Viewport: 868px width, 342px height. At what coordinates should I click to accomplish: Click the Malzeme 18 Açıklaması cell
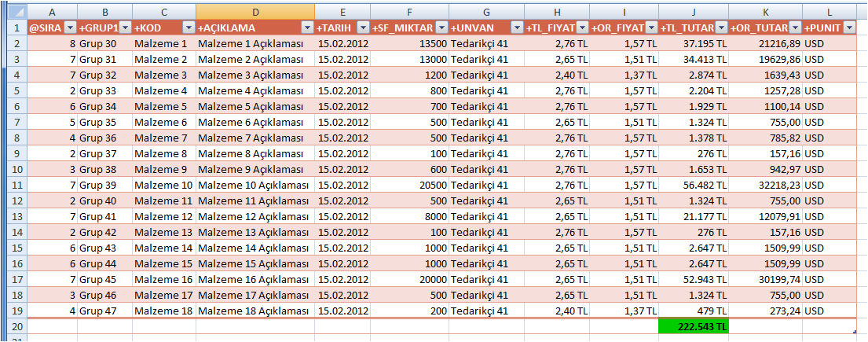click(x=255, y=310)
